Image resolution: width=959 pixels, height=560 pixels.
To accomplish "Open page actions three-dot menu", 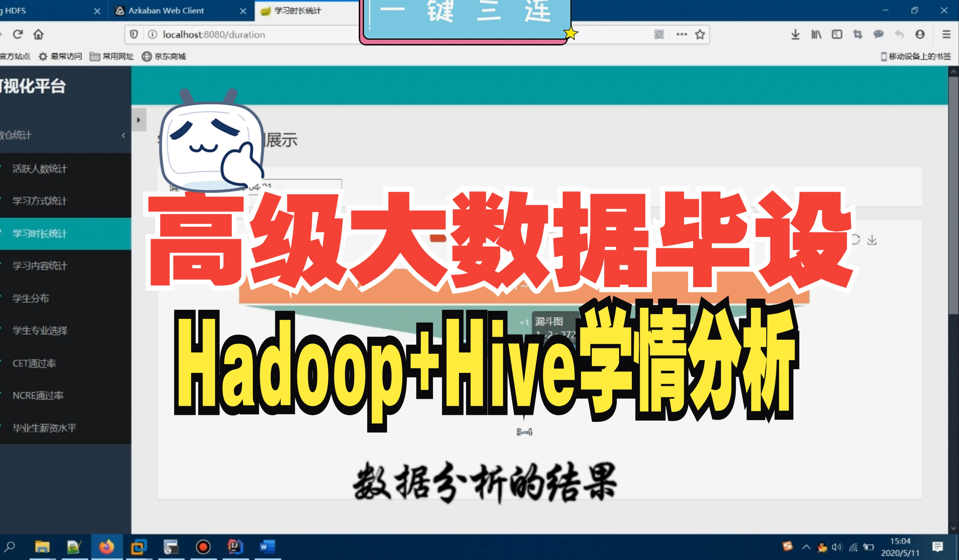I will pyautogui.click(x=682, y=34).
